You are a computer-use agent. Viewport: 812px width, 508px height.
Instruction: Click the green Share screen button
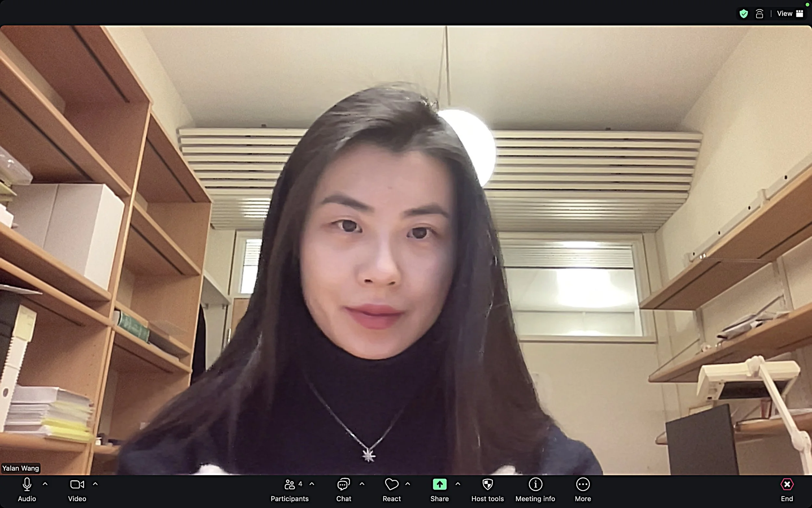pyautogui.click(x=439, y=485)
